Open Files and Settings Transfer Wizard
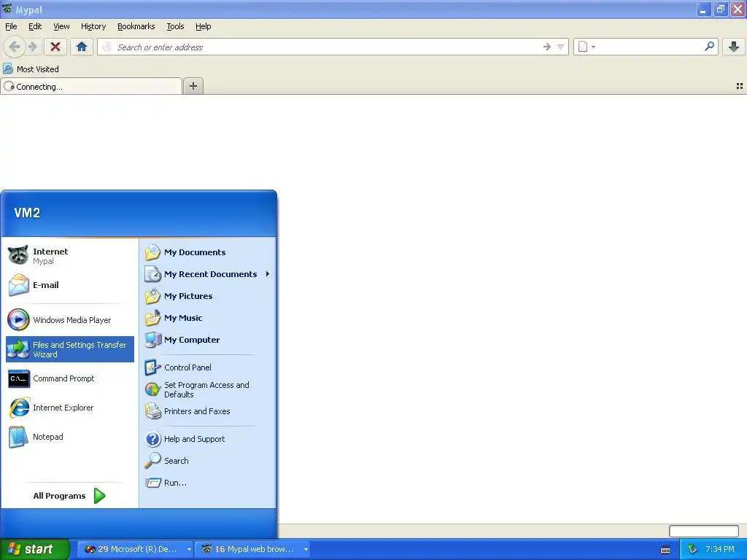 point(70,349)
